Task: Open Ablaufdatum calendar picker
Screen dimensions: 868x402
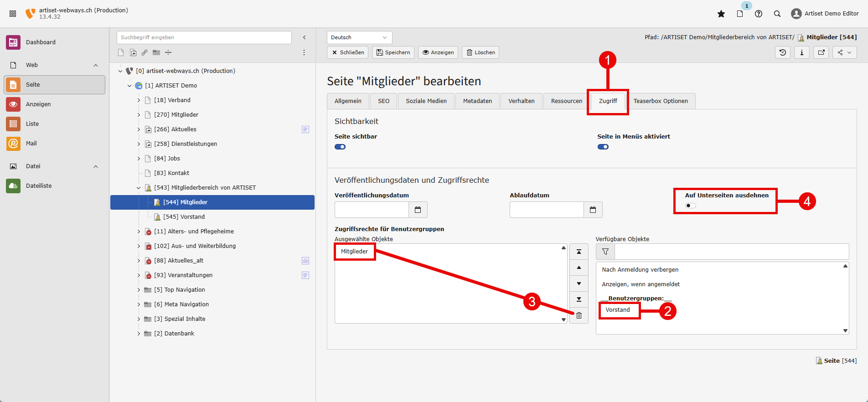Action: coord(593,210)
